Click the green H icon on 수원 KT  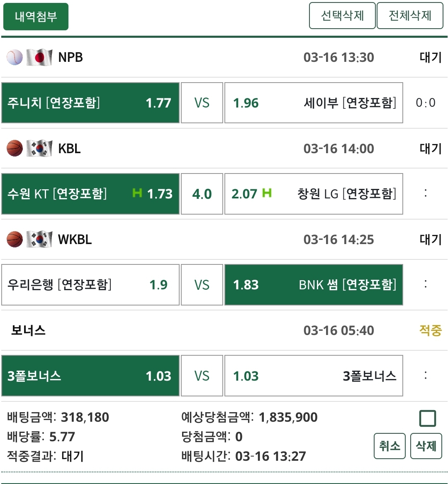point(137,193)
